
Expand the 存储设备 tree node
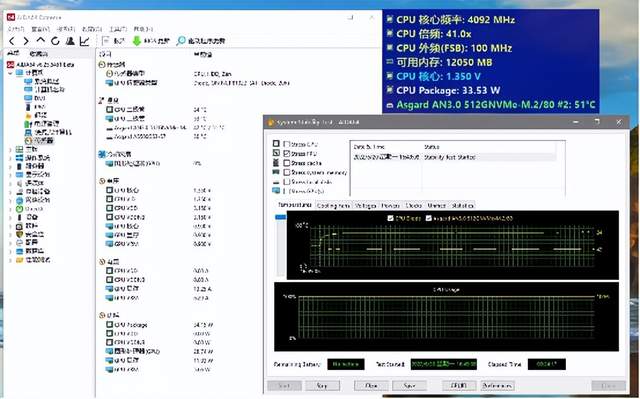10,192
